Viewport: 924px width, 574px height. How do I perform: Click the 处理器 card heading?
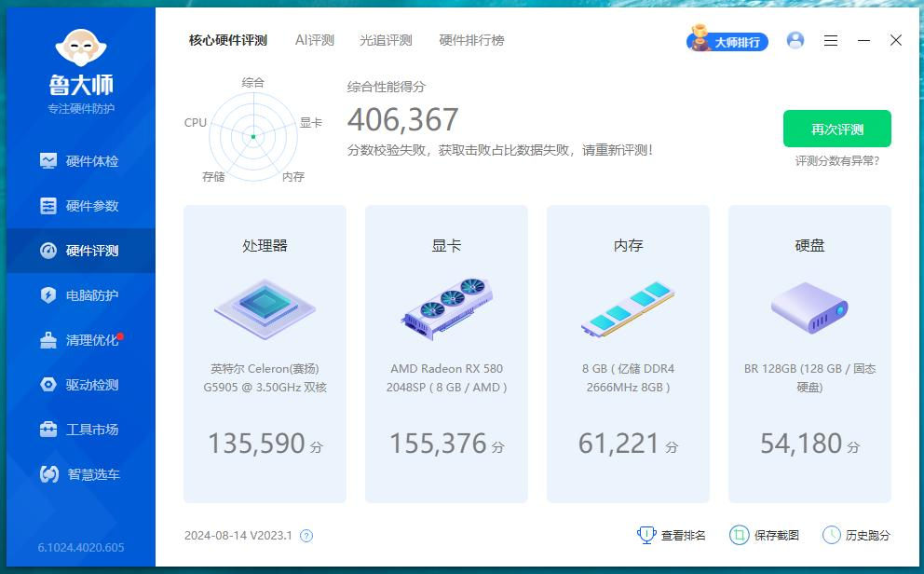tap(265, 245)
